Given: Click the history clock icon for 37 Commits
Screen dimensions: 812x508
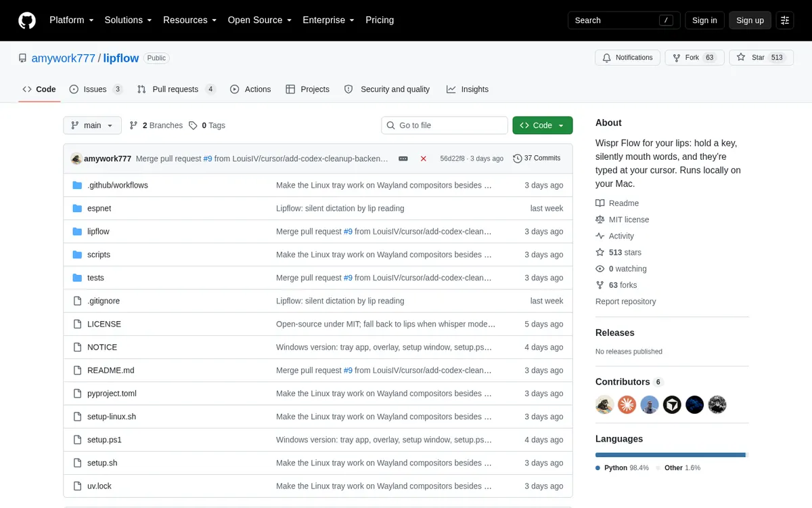Looking at the screenshot, I should 518,158.
